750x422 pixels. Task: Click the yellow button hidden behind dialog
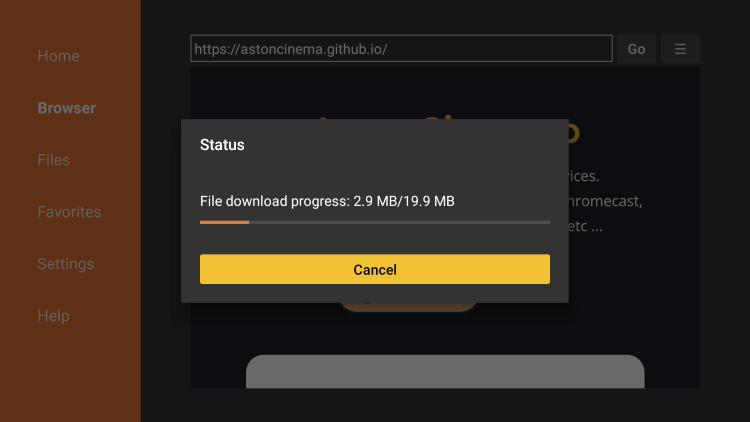(408, 307)
